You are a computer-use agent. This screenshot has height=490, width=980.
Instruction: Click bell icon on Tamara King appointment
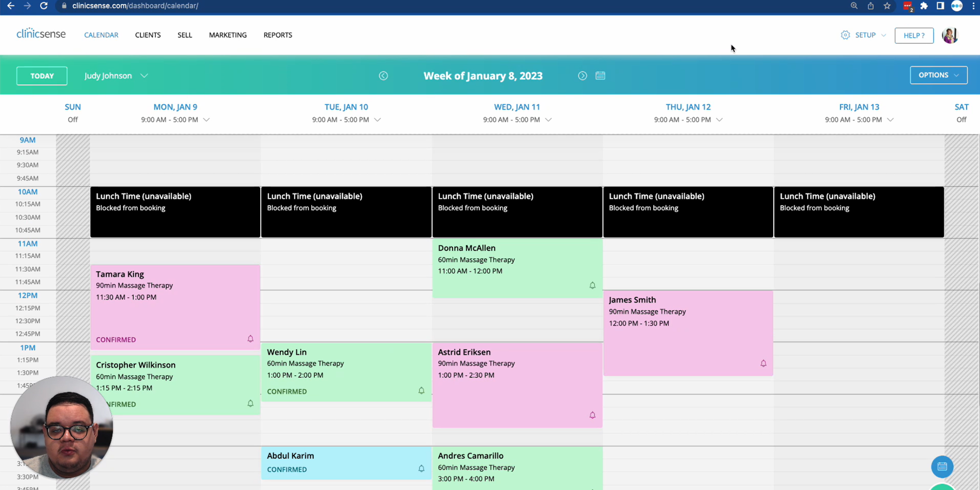[x=250, y=339]
